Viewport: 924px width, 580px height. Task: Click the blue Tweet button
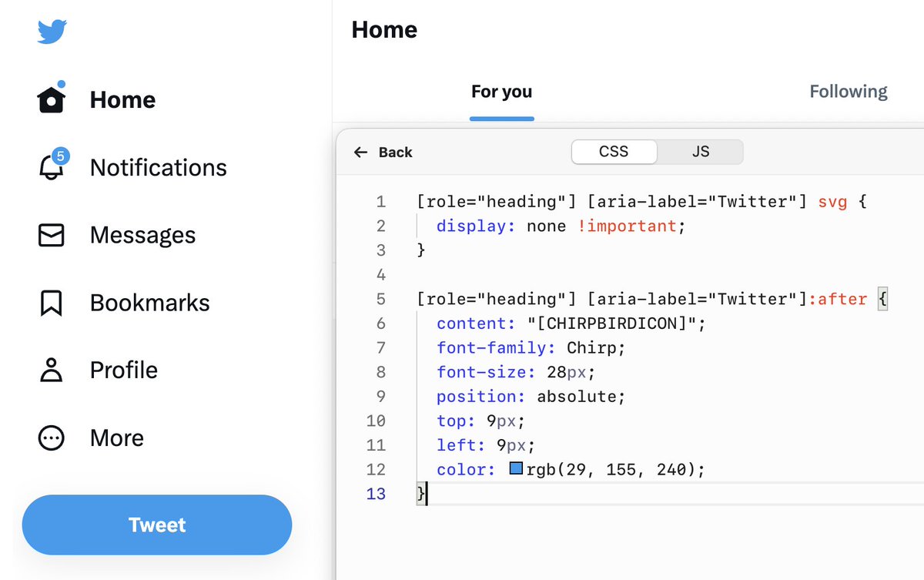click(157, 525)
